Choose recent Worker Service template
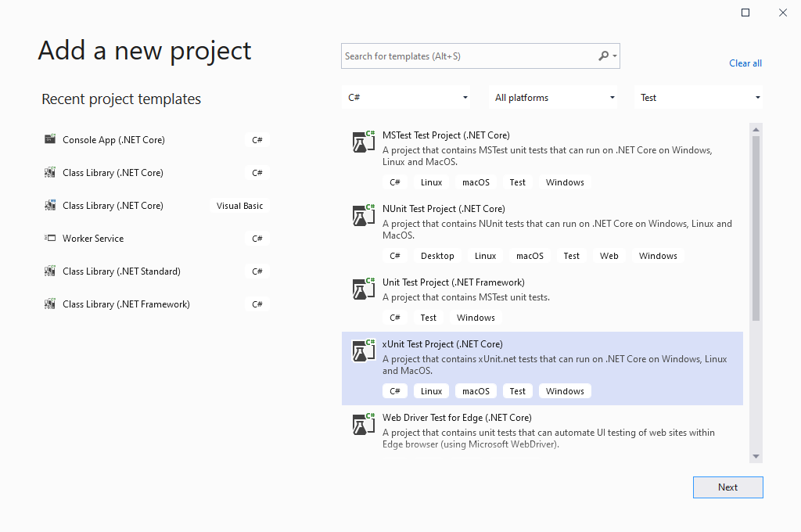Viewport: 801px width, 532px height. pyautogui.click(x=156, y=238)
